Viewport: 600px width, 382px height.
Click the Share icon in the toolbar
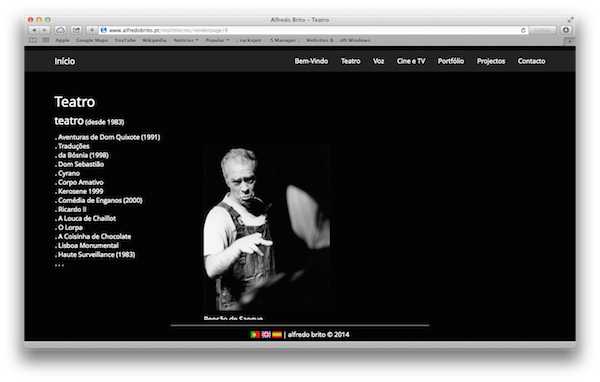pyautogui.click(x=77, y=30)
